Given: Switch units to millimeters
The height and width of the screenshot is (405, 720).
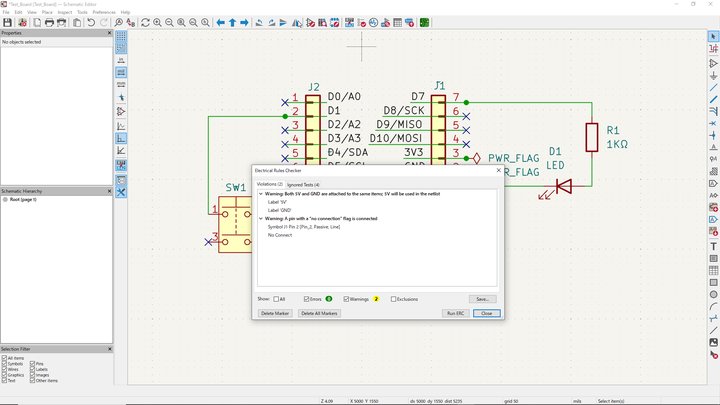Looking at the screenshot, I should pyautogui.click(x=121, y=84).
